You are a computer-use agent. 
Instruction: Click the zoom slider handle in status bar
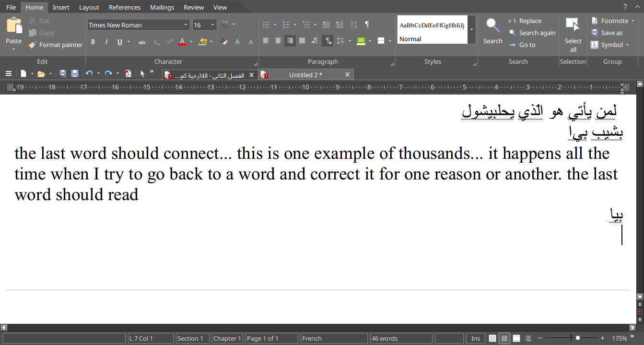[578, 338]
